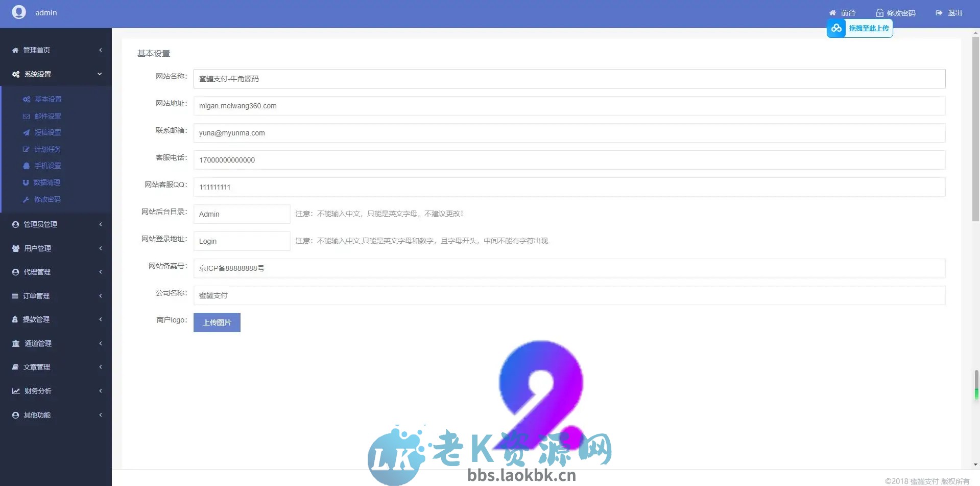Expand the 用户管理 section
Screen dimensions: 980x486
click(x=56, y=248)
